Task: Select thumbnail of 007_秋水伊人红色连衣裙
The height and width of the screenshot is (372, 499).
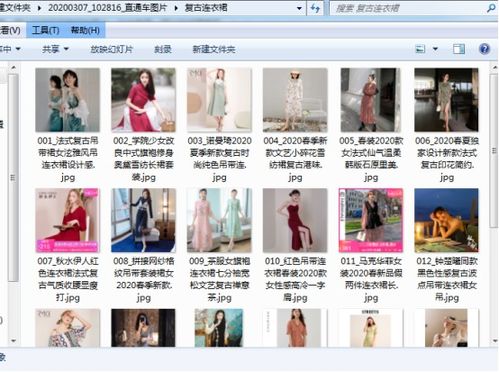Action: pyautogui.click(x=68, y=220)
